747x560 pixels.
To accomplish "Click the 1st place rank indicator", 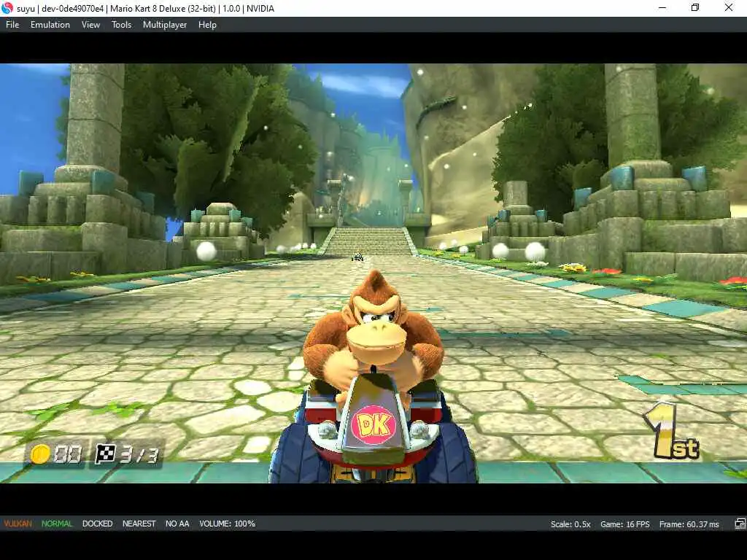I will coord(672,431).
